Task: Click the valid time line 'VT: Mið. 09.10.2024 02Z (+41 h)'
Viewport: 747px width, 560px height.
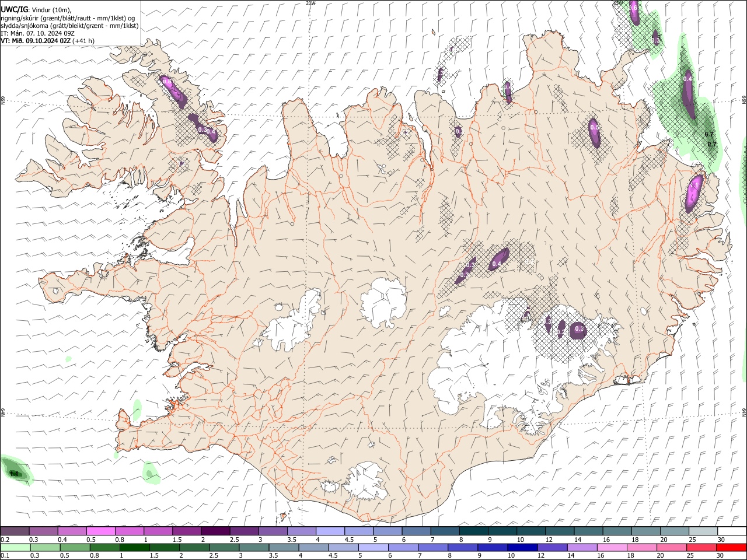Action: [47, 41]
